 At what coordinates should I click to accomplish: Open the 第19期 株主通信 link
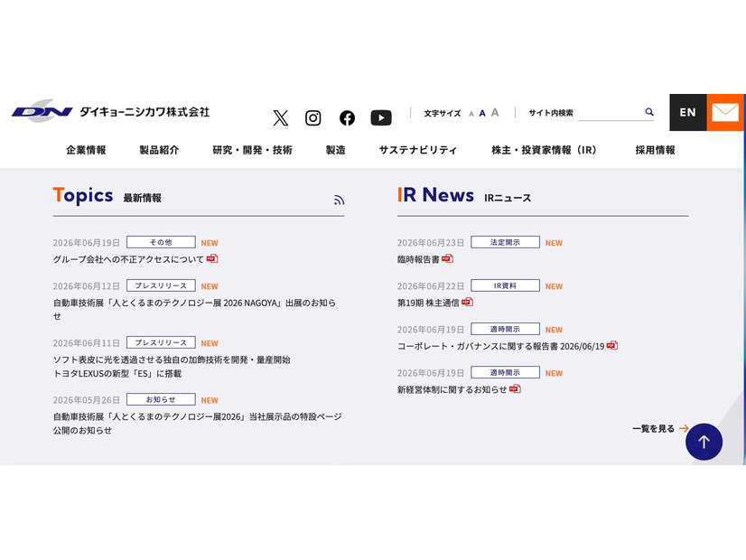428,303
